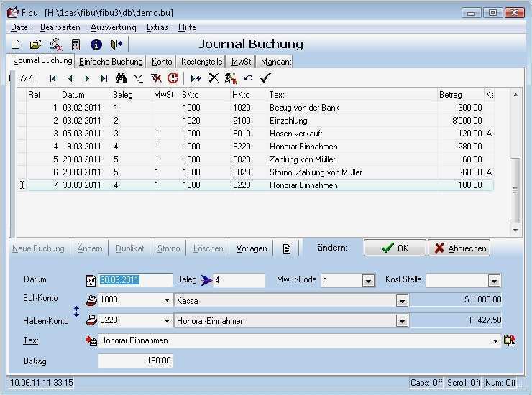This screenshot has width=532, height=395.
Task: Click the icon right of Text field
Action: click(x=510, y=340)
